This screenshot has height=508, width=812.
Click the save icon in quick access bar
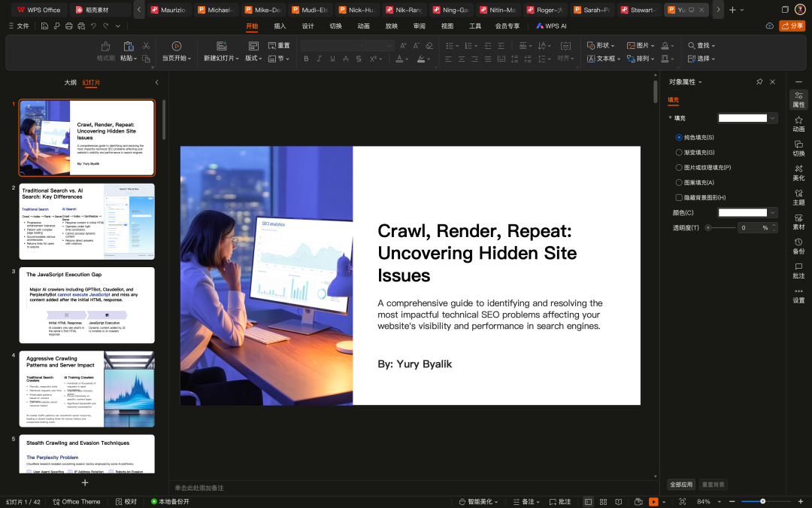[44, 26]
